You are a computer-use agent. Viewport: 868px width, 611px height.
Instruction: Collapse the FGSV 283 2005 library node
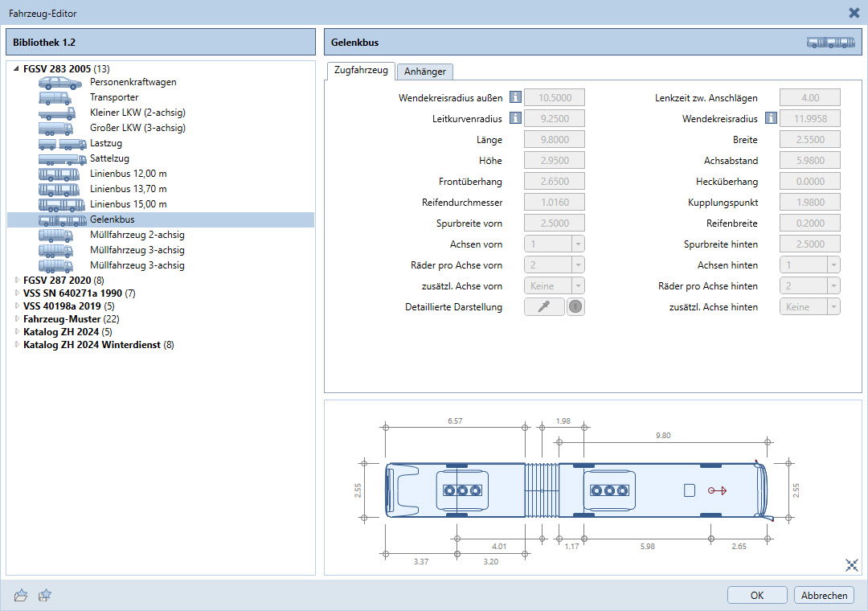point(17,69)
